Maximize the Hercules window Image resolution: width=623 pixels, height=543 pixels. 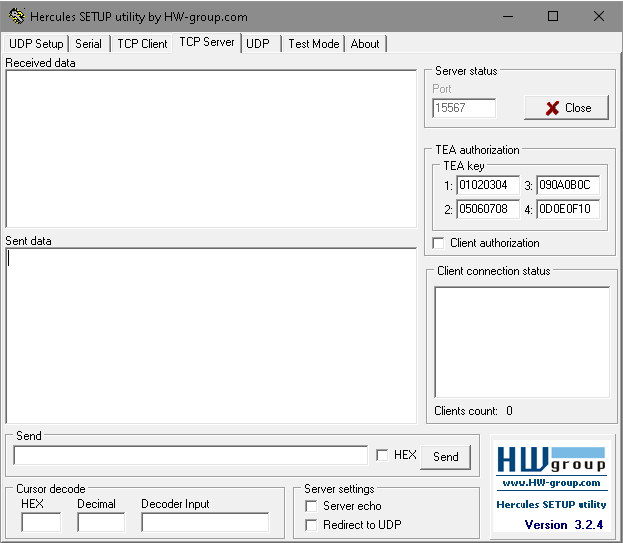click(x=552, y=16)
